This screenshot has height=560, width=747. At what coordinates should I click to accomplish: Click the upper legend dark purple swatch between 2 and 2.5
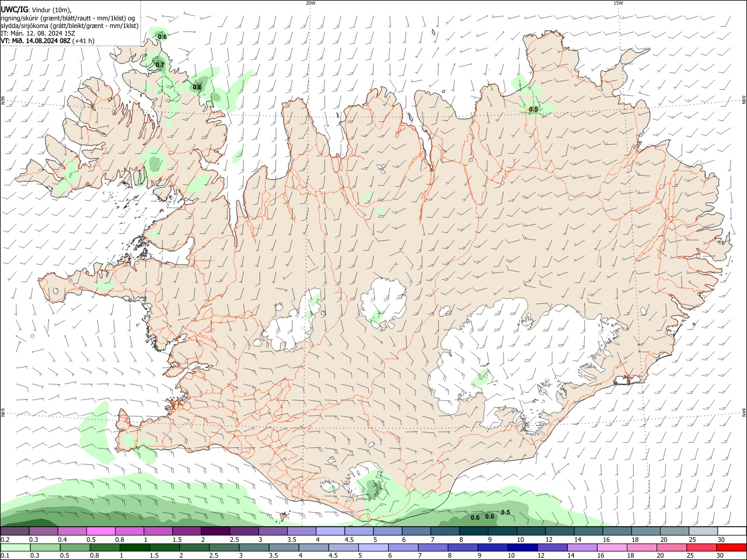215,531
